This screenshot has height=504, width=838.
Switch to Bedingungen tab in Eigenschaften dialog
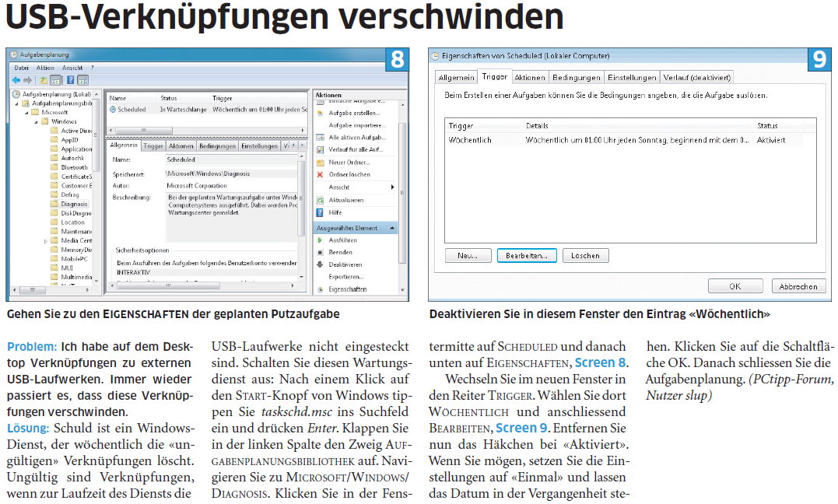pyautogui.click(x=576, y=78)
